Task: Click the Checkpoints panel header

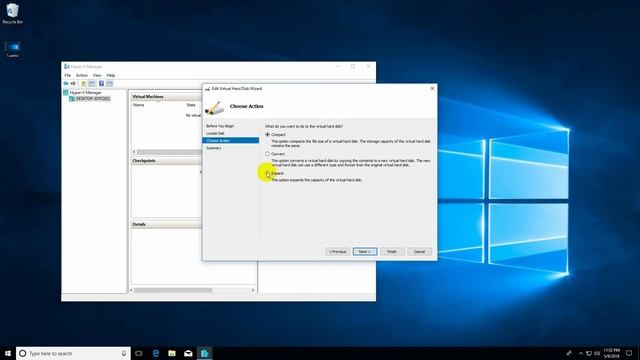Action: pos(166,161)
